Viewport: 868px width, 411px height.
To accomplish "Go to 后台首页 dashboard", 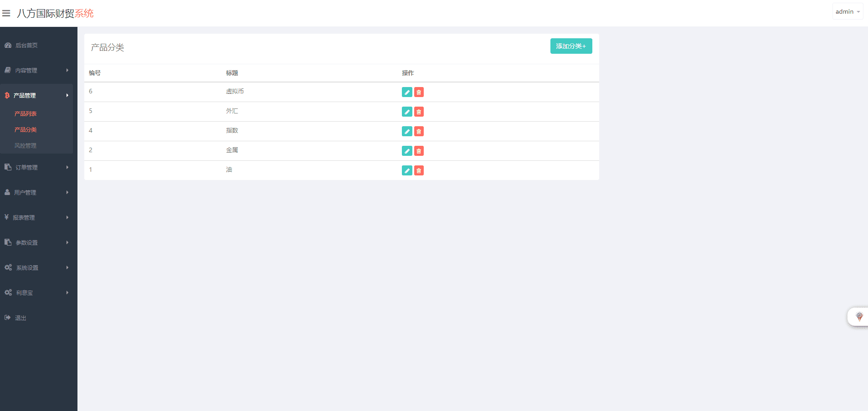I will point(26,45).
